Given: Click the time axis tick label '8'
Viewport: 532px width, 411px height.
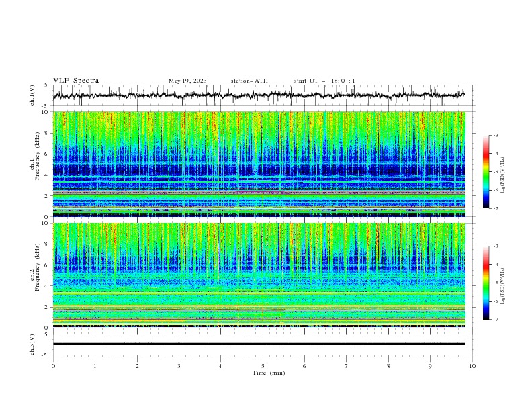Looking at the screenshot, I should point(388,366).
